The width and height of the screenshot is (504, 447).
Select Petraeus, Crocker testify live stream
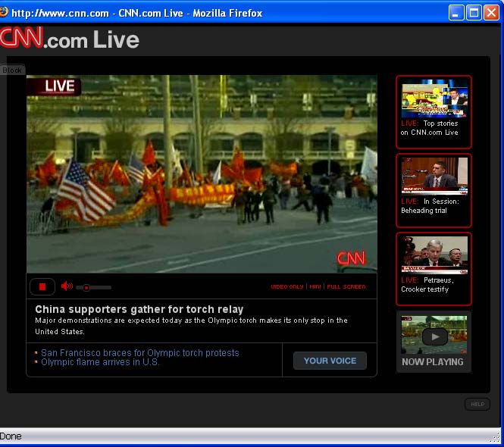pos(434,269)
